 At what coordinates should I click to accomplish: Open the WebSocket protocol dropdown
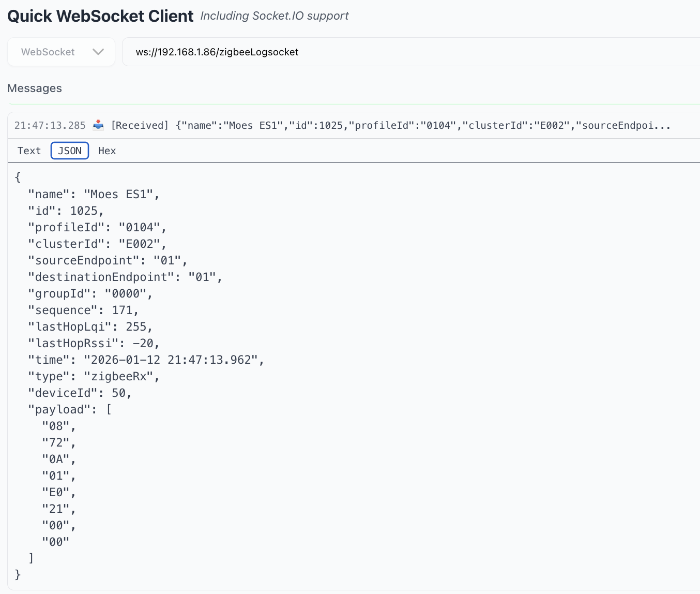coord(60,52)
